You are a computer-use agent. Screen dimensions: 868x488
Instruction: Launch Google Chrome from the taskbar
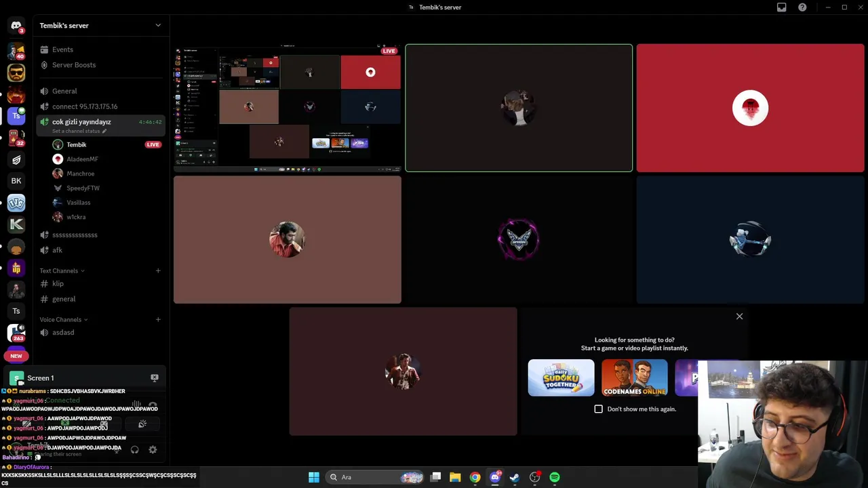475,477
